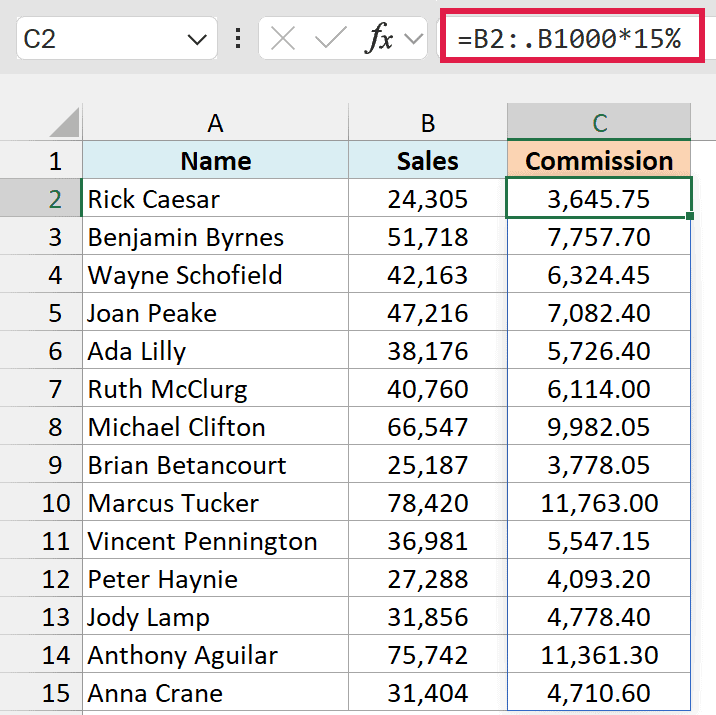
Task: Select commission cell 3,645.75
Action: tap(599, 198)
